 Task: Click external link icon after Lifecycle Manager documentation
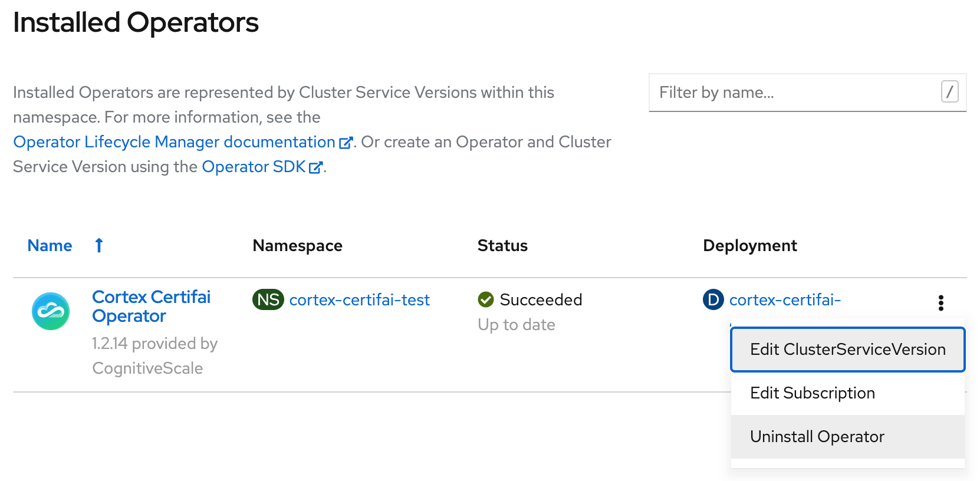point(346,143)
